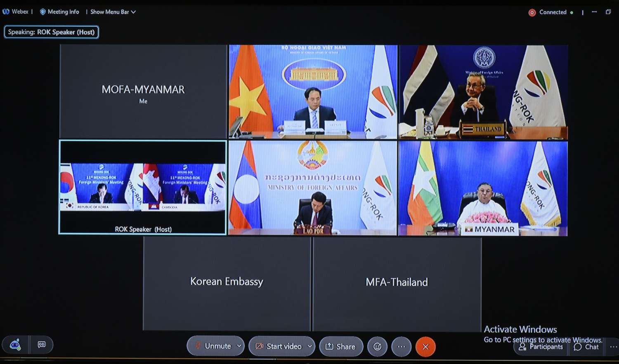619x364 pixels.
Task: Turn on camera with Start video
Action: [279, 347]
